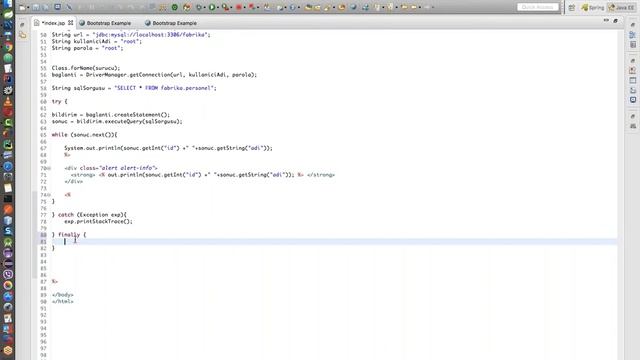
Task: Open the New file dropdown arrow
Action: (28, 7)
